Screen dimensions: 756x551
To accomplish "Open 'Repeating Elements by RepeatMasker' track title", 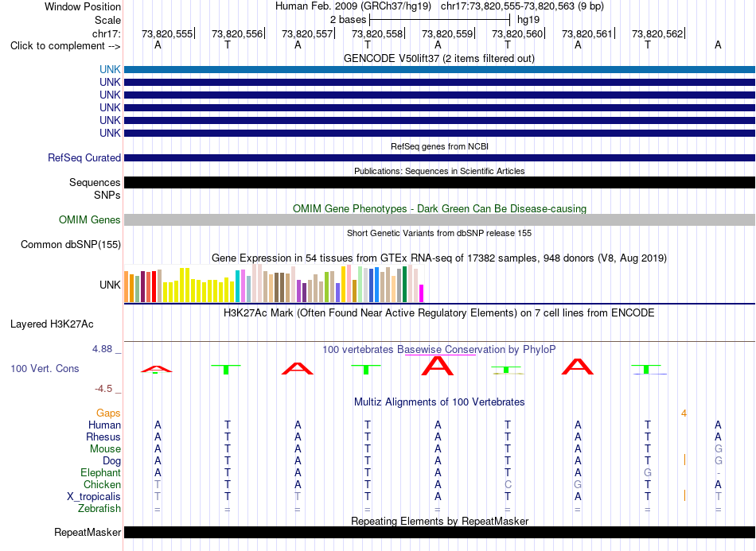I will (439, 521).
